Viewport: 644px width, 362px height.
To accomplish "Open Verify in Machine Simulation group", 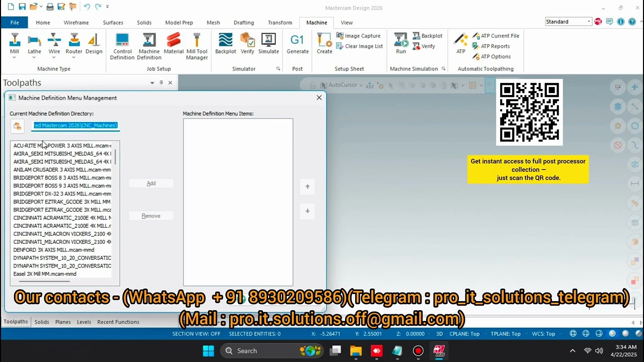I will pos(424,46).
